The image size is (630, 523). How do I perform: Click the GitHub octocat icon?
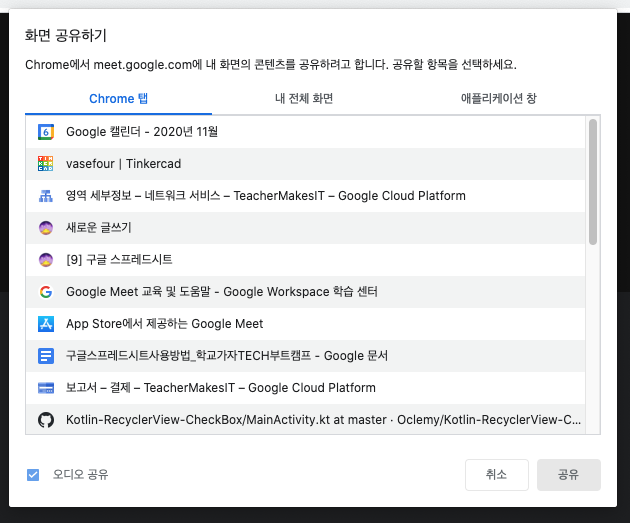point(46,420)
